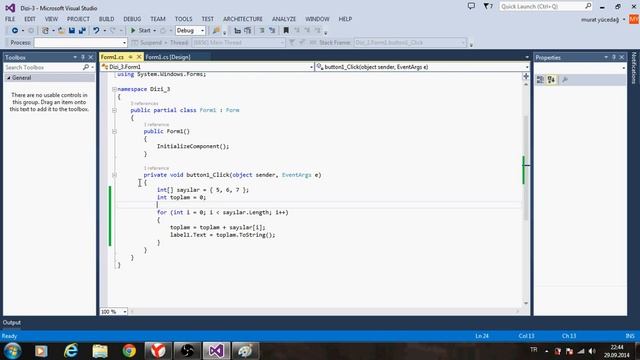Show Properties in Alphabetical view
Viewport: 640px width, 360px height.
(551, 80)
